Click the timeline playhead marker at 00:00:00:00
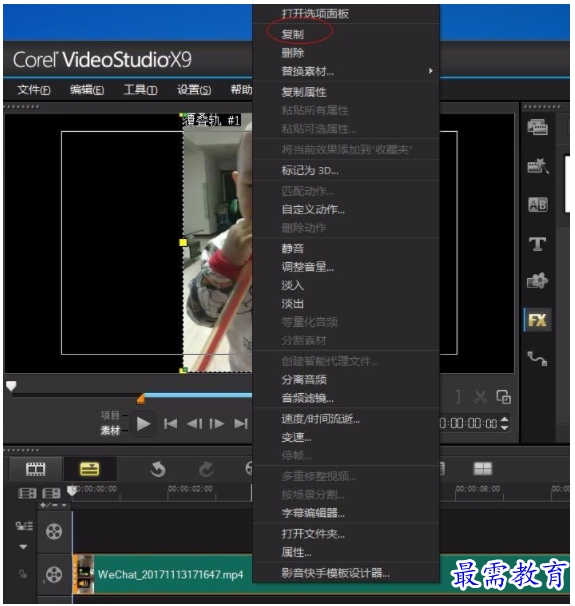This screenshot has width=575, height=606. 72,490
